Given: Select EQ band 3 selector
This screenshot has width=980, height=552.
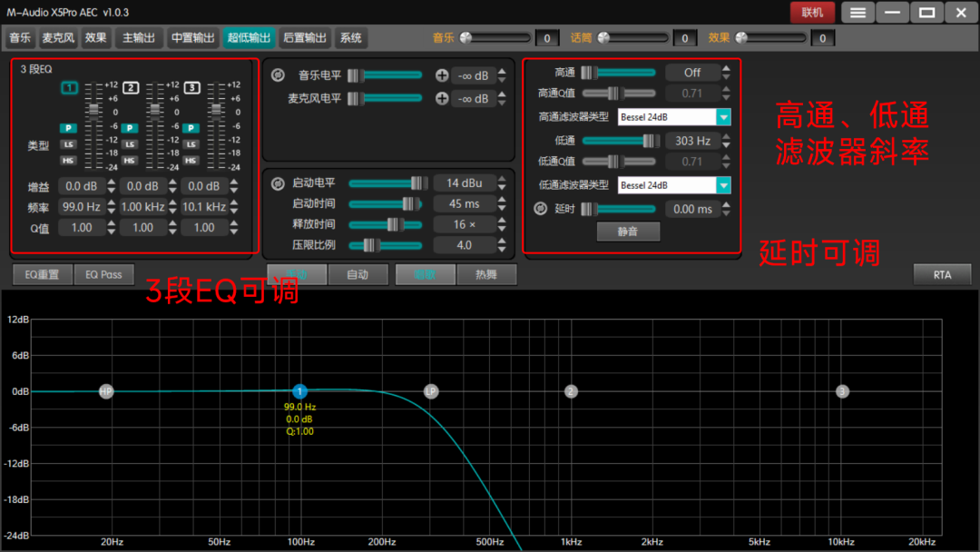Looking at the screenshot, I should 191,87.
